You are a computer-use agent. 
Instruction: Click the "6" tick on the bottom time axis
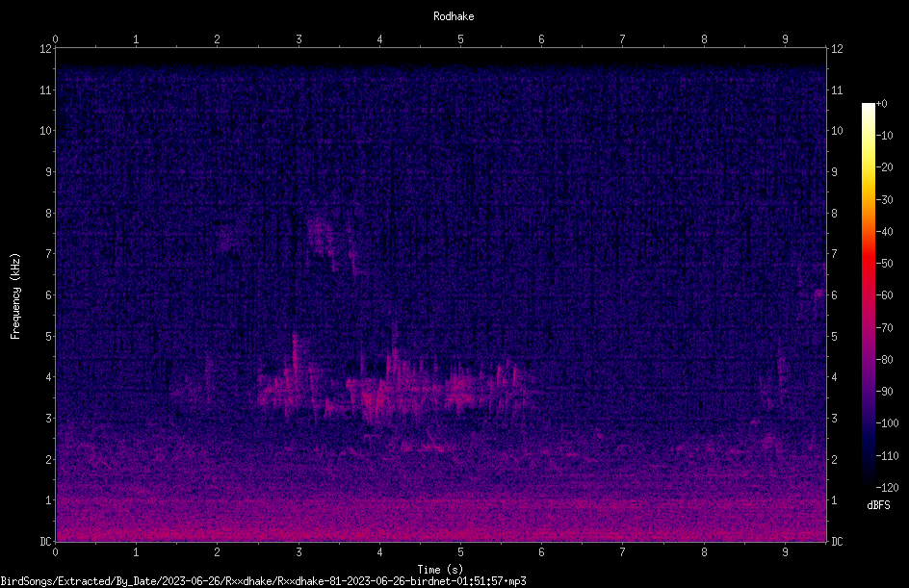pos(541,552)
